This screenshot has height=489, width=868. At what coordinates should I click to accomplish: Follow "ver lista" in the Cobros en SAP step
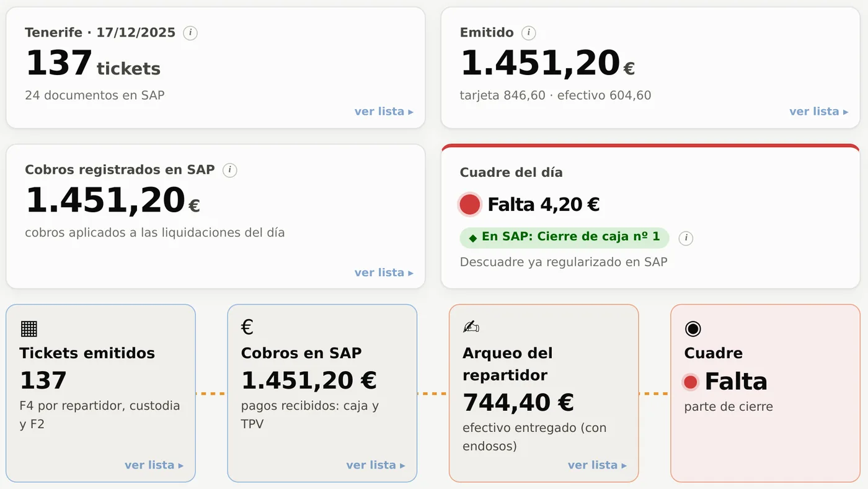[x=376, y=465]
